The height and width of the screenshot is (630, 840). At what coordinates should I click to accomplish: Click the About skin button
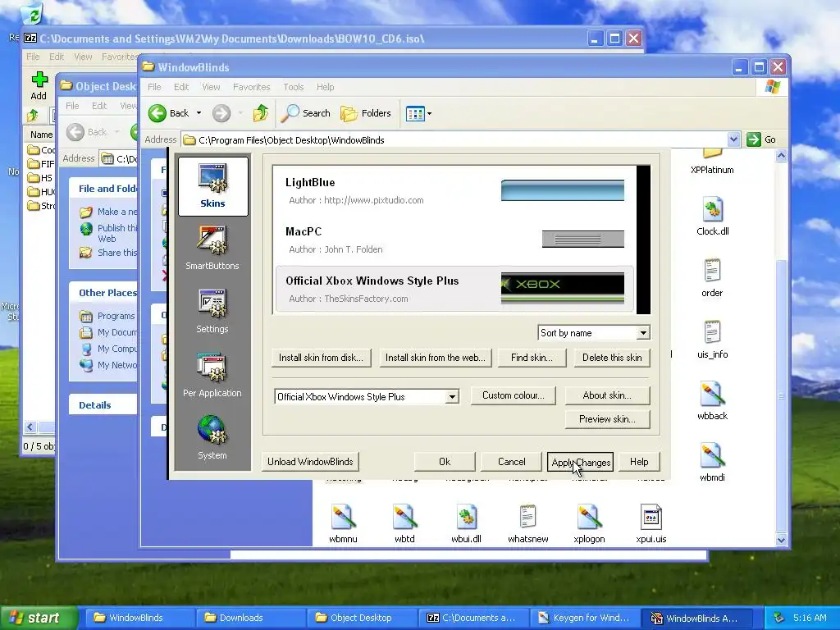(607, 395)
